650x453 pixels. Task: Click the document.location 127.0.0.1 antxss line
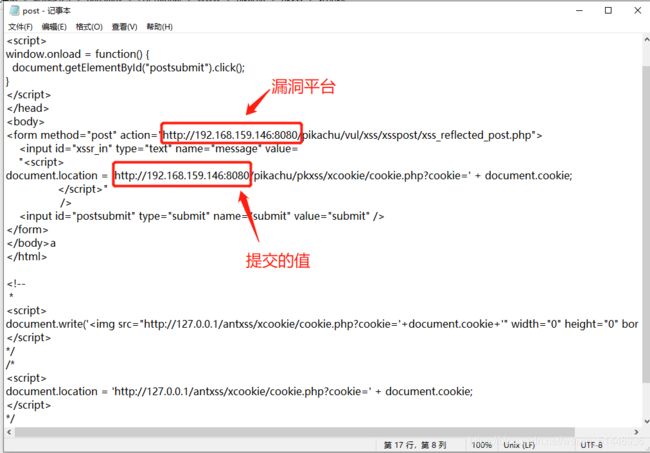coord(239,392)
